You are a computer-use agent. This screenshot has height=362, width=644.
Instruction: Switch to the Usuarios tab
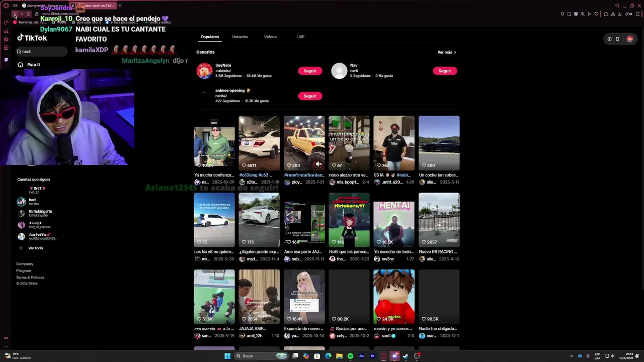pos(240,37)
